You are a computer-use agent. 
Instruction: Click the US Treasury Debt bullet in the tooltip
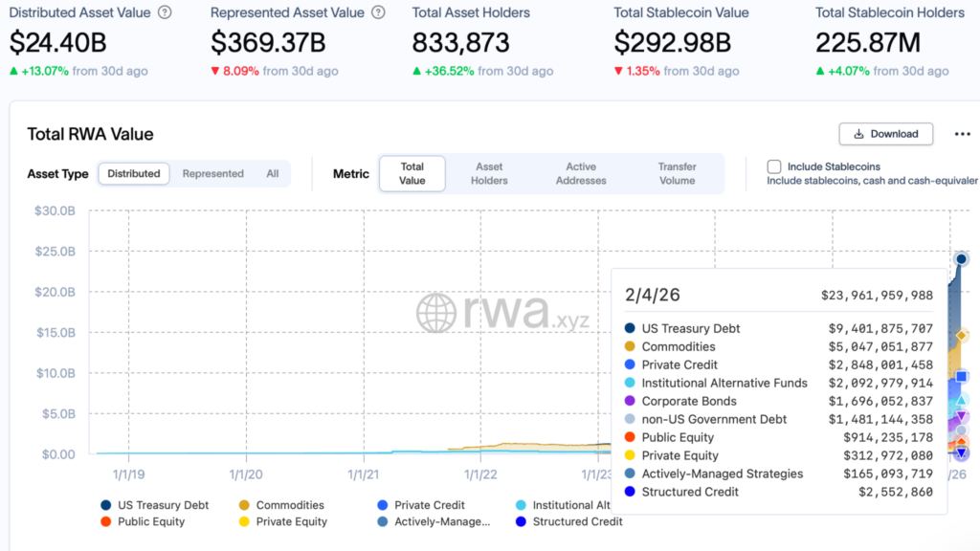pos(630,328)
